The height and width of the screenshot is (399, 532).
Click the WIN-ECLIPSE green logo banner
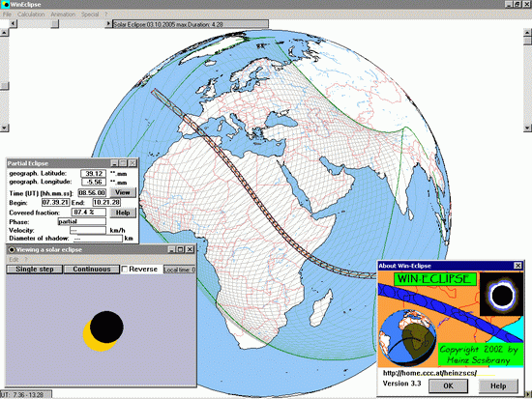coord(435,279)
